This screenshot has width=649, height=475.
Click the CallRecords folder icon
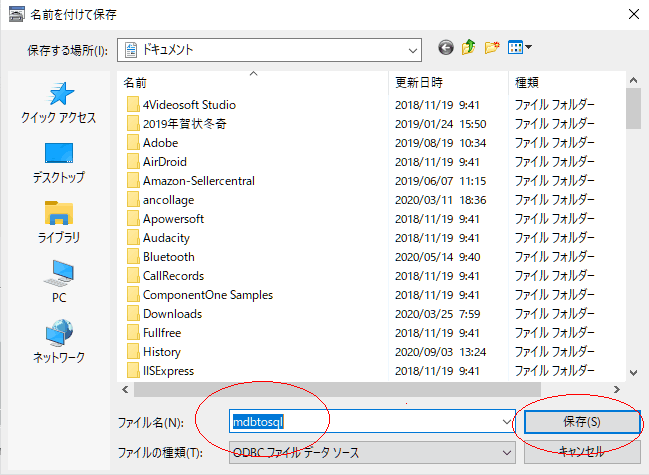(x=133, y=276)
